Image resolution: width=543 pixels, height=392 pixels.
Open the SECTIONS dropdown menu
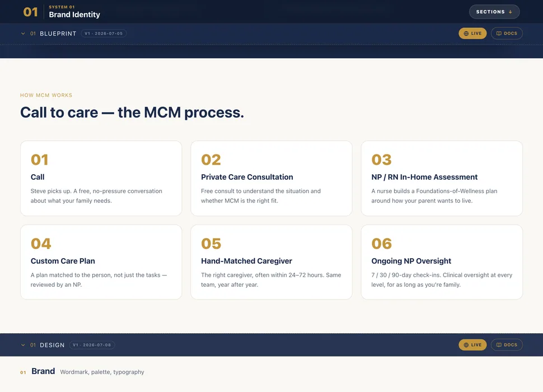[x=494, y=12]
